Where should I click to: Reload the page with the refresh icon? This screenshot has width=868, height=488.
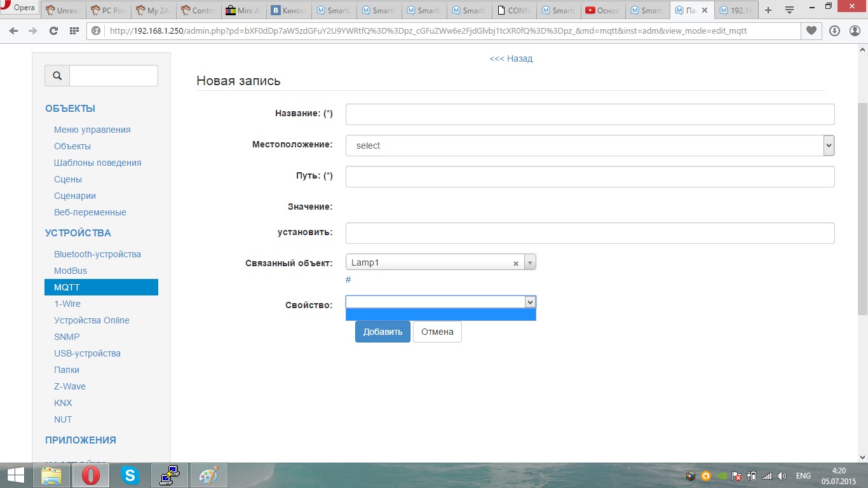click(x=53, y=30)
